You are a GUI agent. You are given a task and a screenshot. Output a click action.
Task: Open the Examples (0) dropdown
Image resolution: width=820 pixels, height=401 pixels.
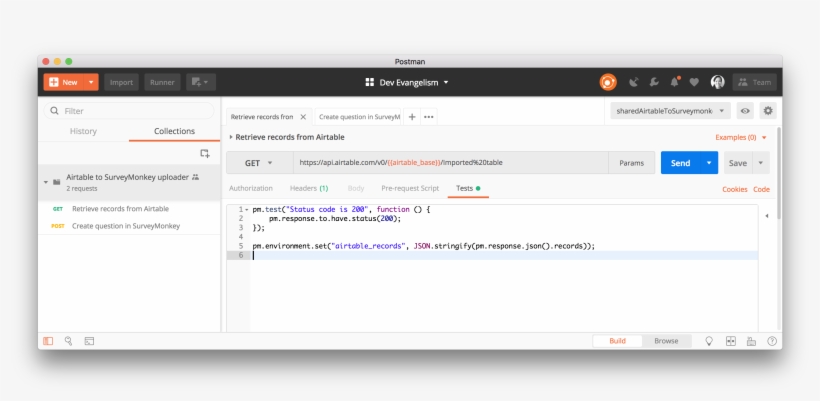(x=741, y=138)
